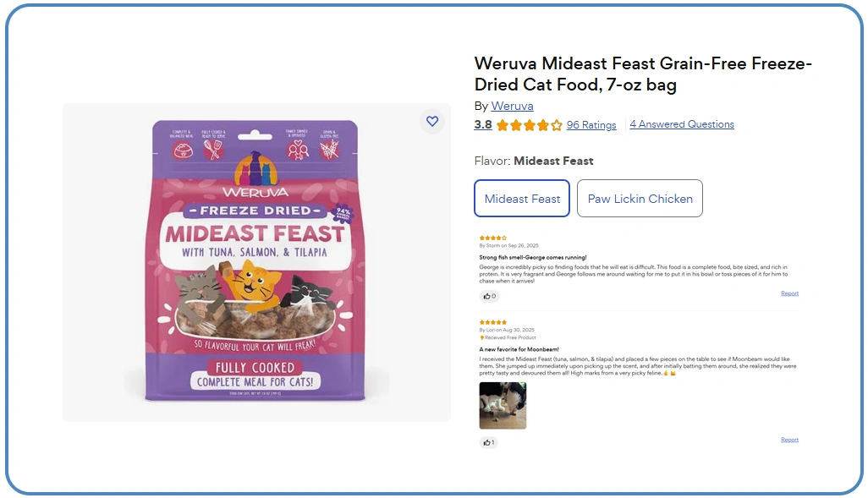Click the Received Free Product badge
Screen dimensions: 868x498
click(x=508, y=337)
